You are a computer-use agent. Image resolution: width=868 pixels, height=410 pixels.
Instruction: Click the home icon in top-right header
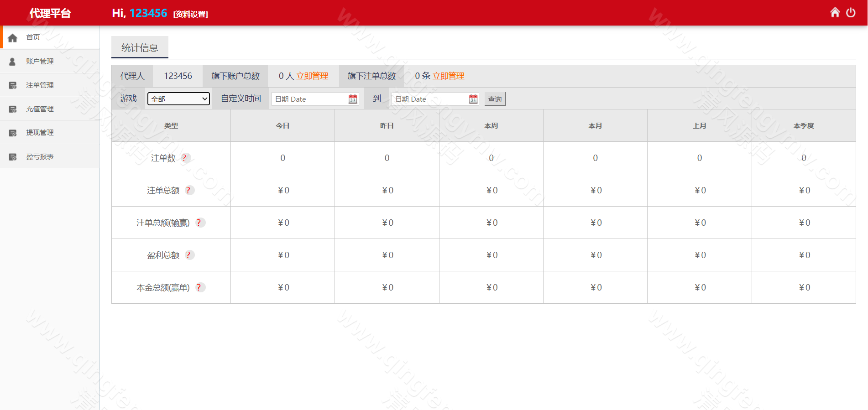pos(835,12)
